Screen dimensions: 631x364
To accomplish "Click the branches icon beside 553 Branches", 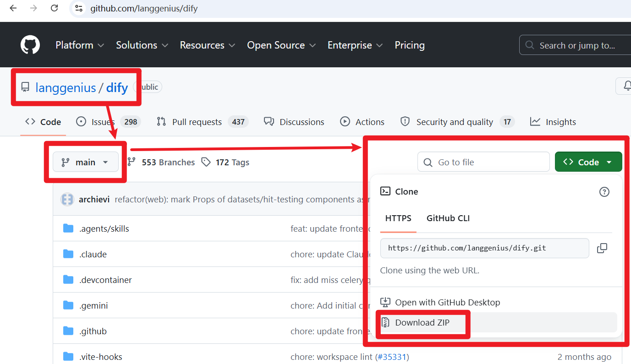I will tap(132, 162).
